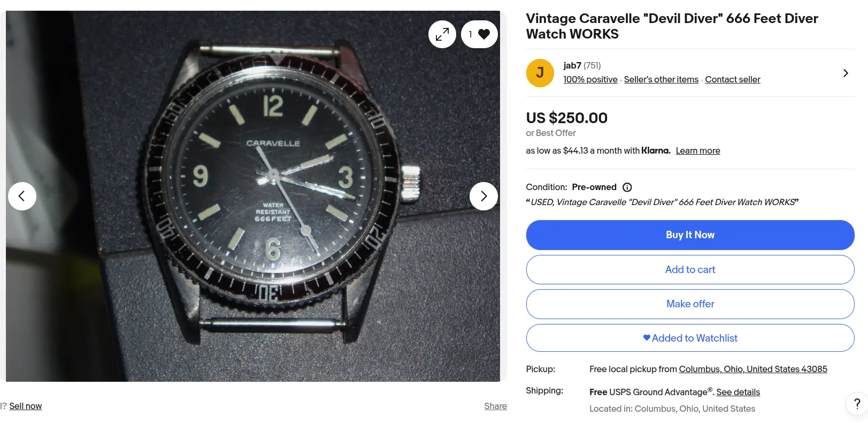
Task: Click the seller avatar J icon
Action: [540, 73]
